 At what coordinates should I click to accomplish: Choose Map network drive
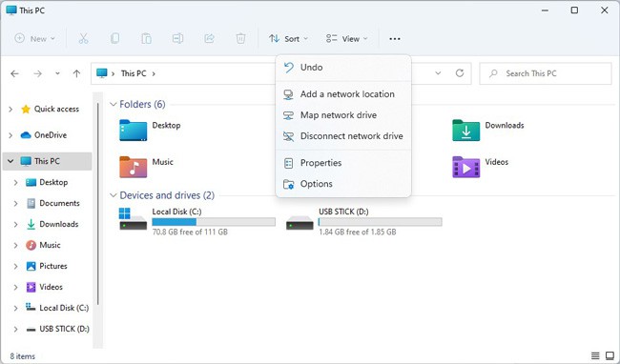click(343, 115)
